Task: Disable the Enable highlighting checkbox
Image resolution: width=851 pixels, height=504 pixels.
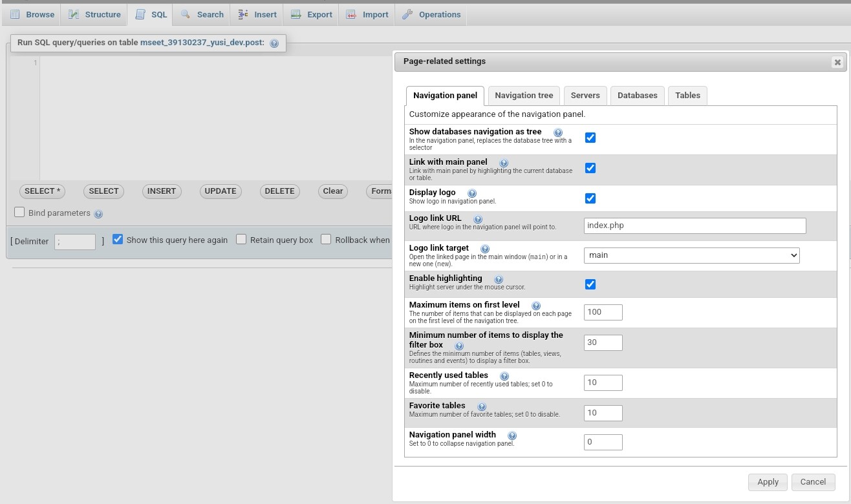Action: pyautogui.click(x=590, y=284)
